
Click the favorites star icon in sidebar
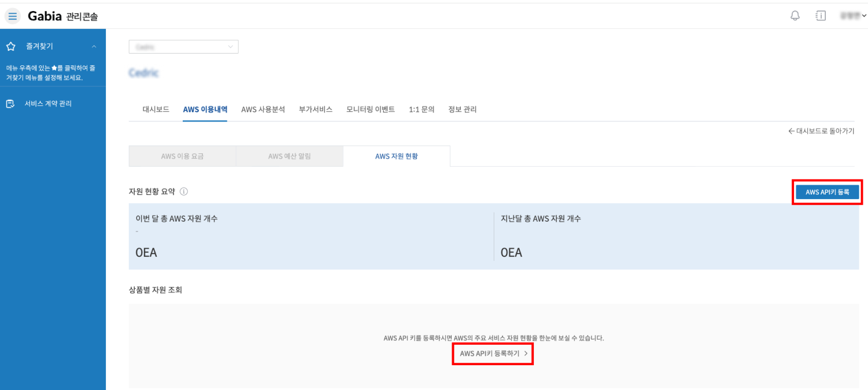pos(10,46)
